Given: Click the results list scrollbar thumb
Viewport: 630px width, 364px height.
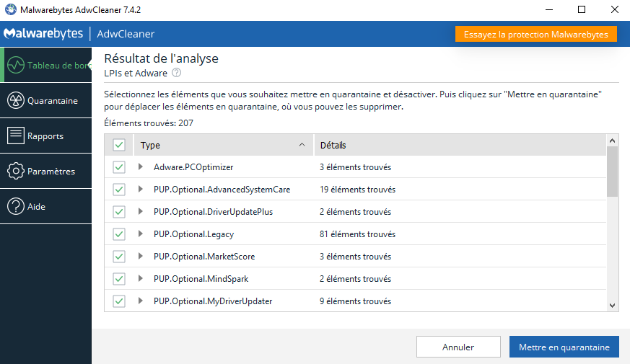Looking at the screenshot, I should [613, 172].
